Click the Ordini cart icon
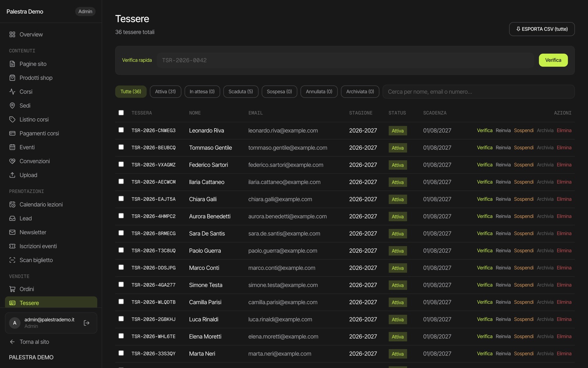This screenshot has width=588, height=368. [x=12, y=289]
